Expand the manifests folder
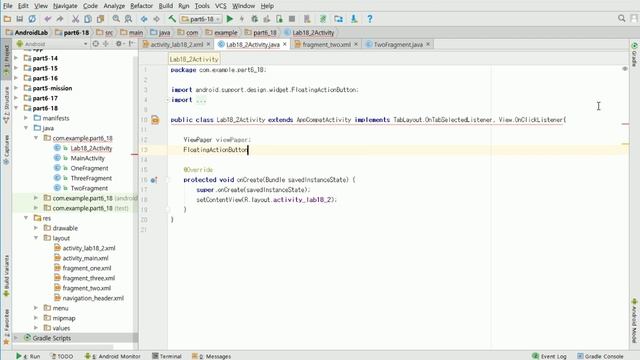The image size is (640, 360). coord(26,118)
